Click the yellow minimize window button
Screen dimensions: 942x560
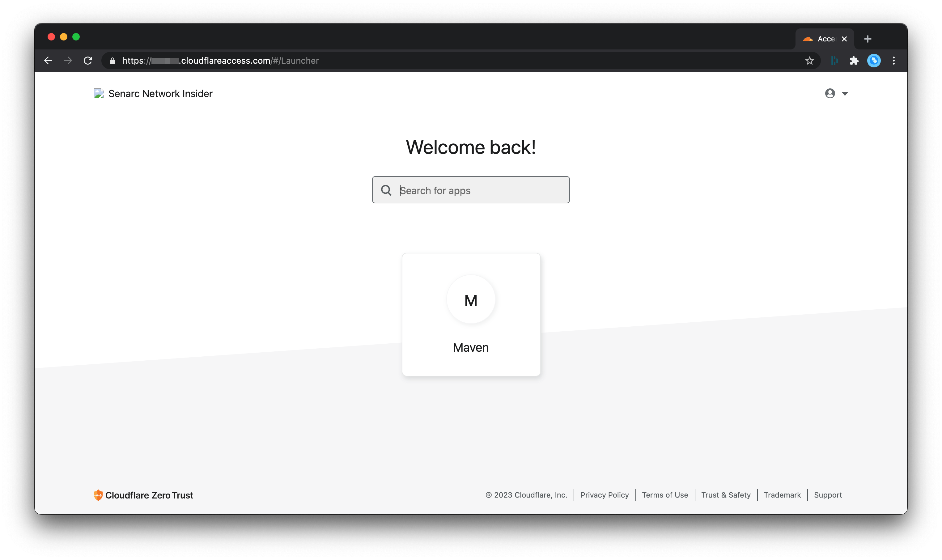pyautogui.click(x=64, y=36)
